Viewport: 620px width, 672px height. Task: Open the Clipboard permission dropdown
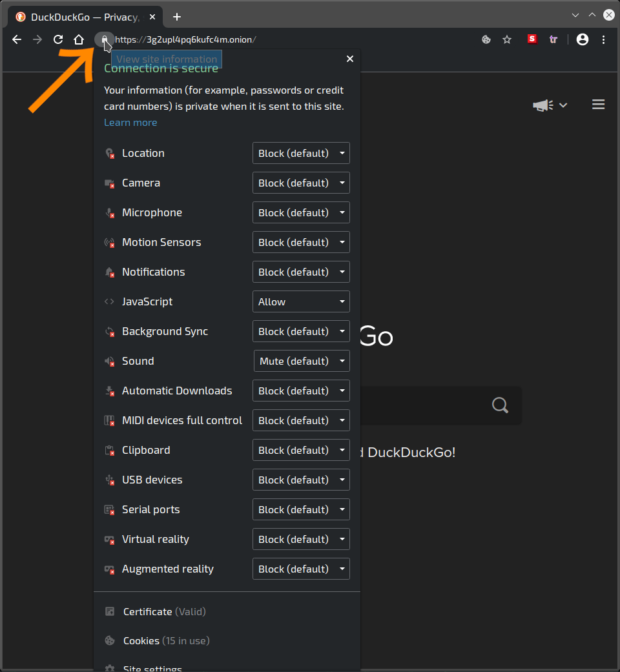point(301,450)
